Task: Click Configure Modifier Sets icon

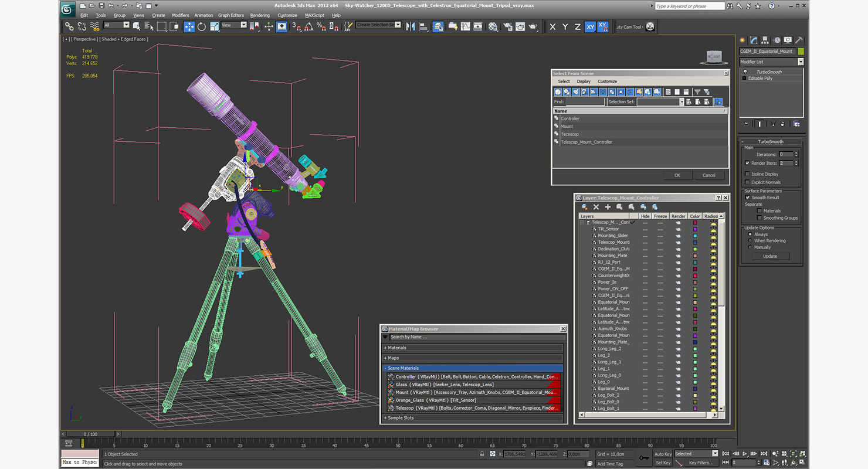Action: (796, 124)
